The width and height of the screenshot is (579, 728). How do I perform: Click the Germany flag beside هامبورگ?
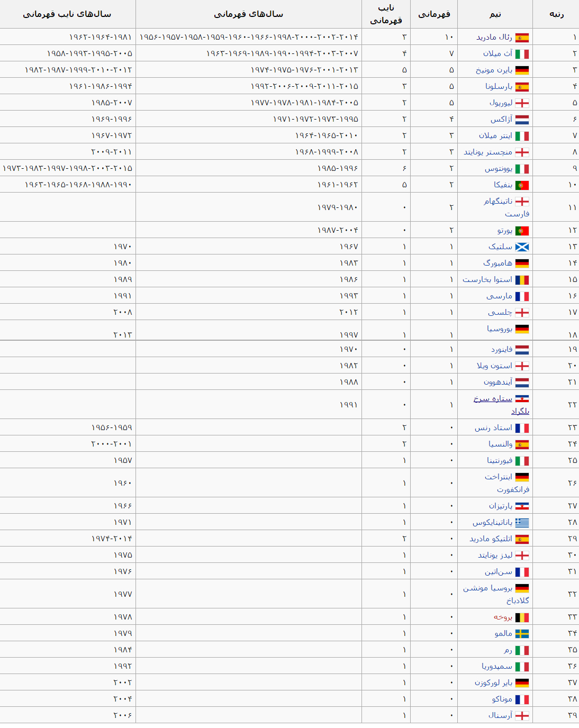[x=522, y=263]
